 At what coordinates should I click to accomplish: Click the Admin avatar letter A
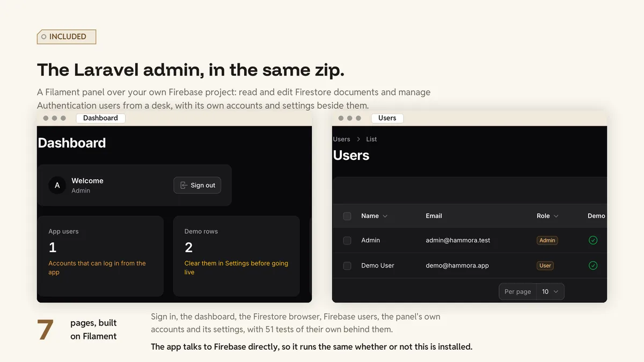click(x=57, y=186)
